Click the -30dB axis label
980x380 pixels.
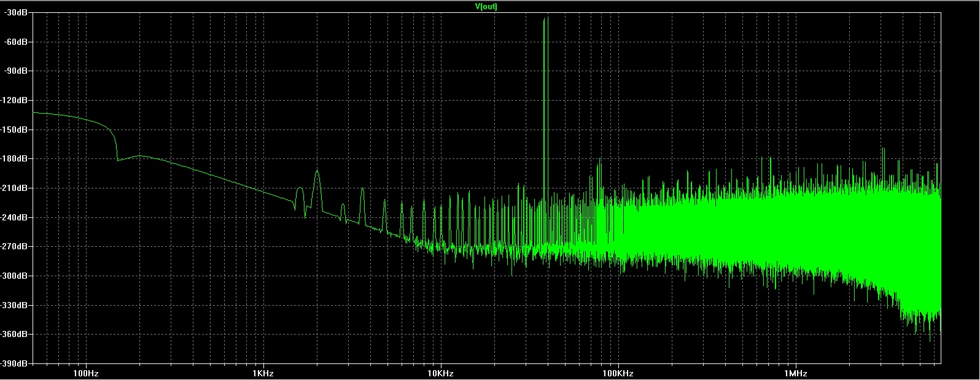coord(15,13)
